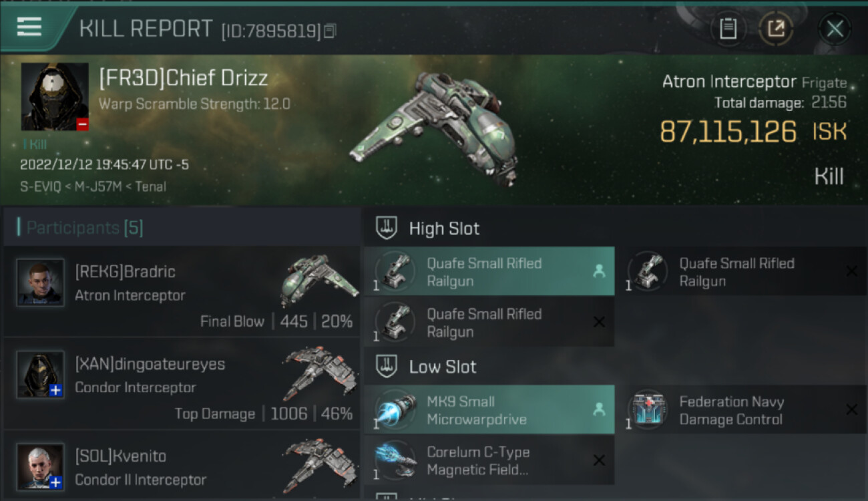
Task: Click the [FR3D]Chief Drizz name
Action: (184, 78)
